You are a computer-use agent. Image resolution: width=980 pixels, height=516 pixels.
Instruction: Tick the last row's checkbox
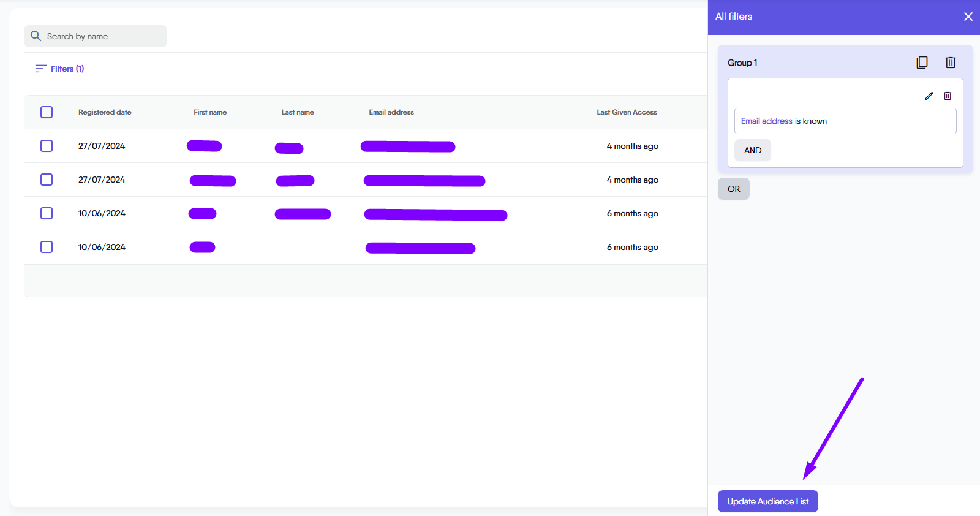(x=47, y=247)
